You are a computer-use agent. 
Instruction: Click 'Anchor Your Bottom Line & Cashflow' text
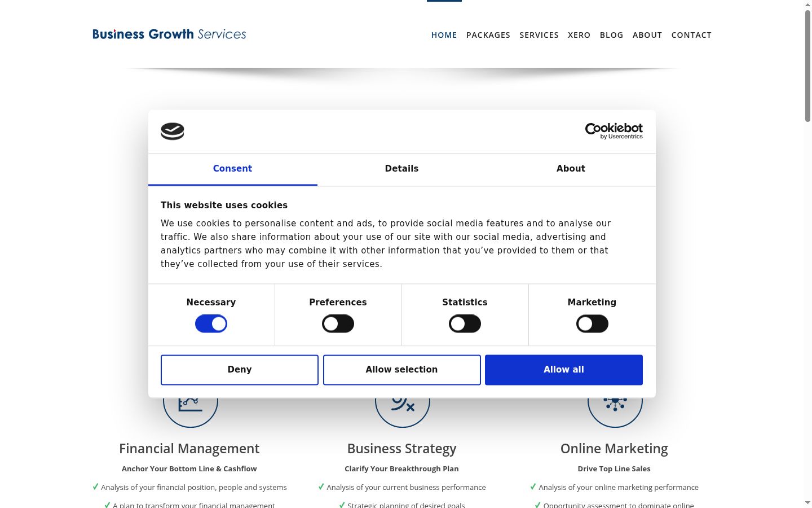tap(189, 469)
